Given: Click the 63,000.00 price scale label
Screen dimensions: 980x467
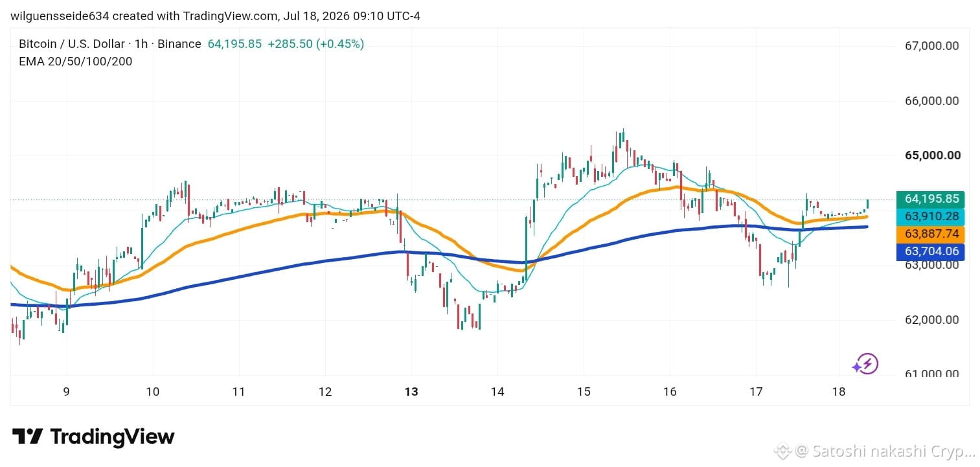Looking at the screenshot, I should 931,265.
